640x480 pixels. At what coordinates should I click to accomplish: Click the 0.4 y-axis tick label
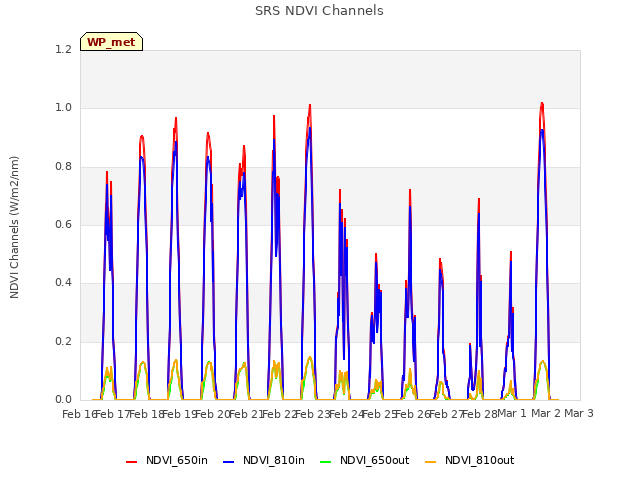(63, 282)
